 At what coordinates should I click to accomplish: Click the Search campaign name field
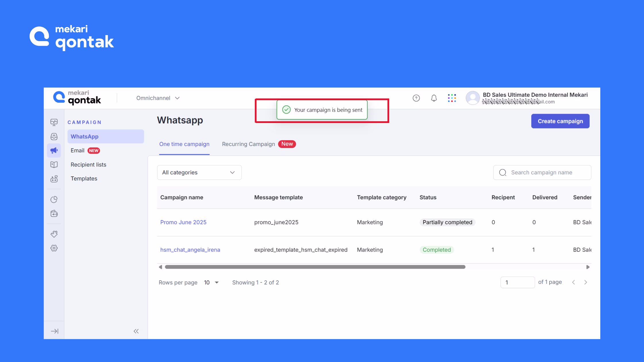542,172
